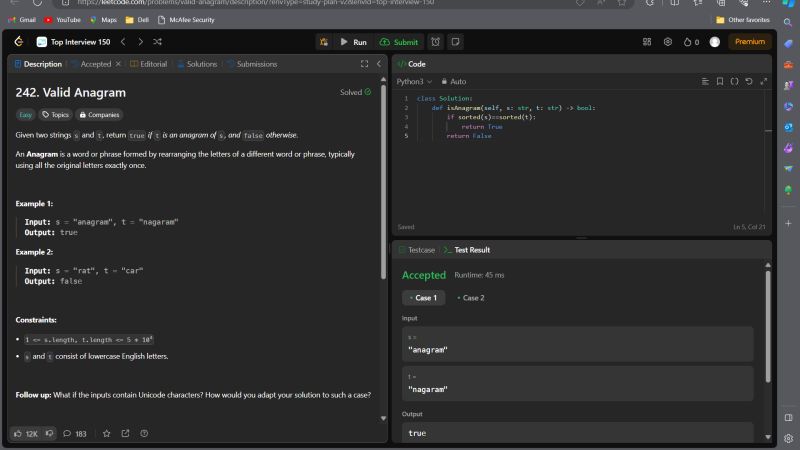Expand the code editor fullscreen

pyautogui.click(x=763, y=82)
